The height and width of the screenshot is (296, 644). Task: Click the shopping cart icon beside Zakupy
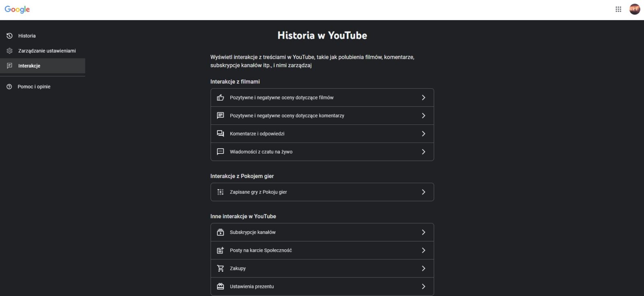point(220,268)
